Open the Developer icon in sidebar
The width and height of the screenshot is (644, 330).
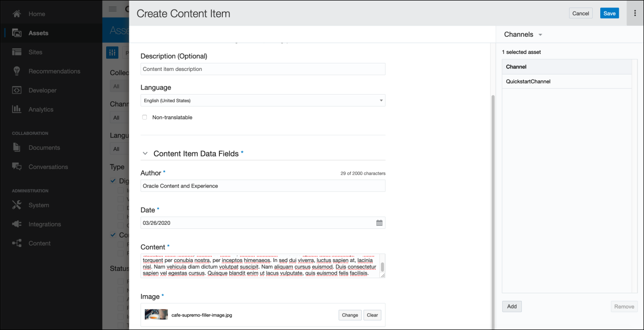point(17,91)
